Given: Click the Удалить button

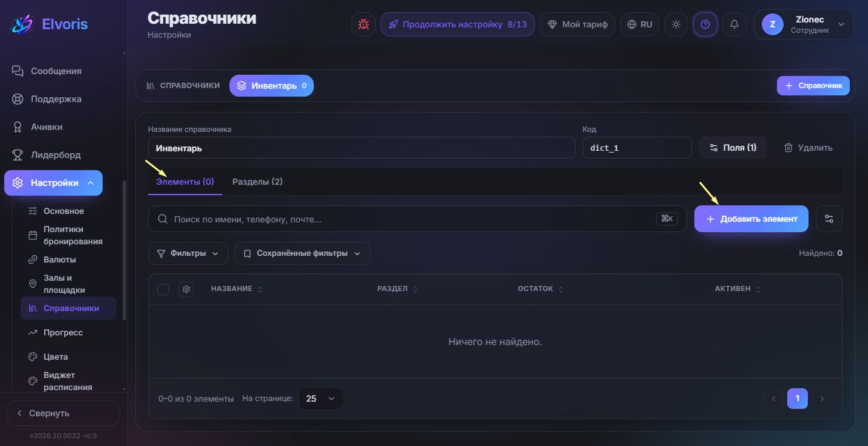Looking at the screenshot, I should [x=809, y=148].
